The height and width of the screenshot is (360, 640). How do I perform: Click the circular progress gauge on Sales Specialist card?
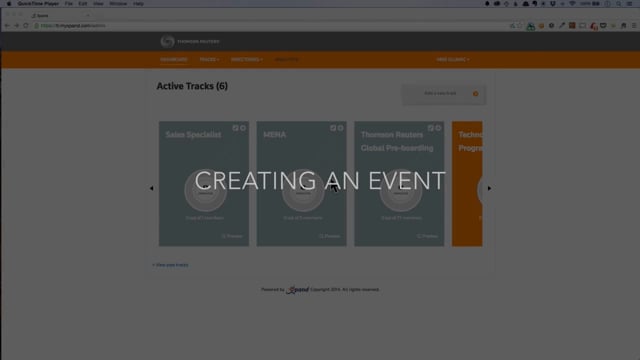pyautogui.click(x=205, y=190)
